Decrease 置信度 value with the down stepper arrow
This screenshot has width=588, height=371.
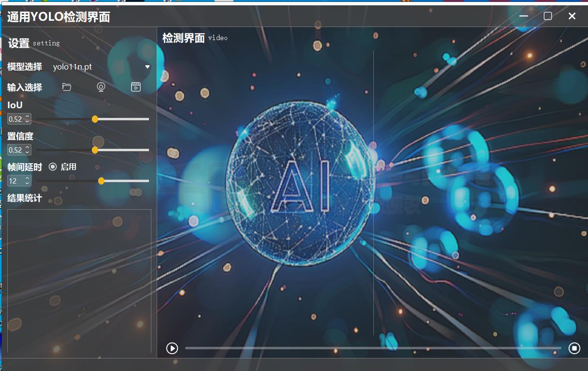tap(28, 152)
